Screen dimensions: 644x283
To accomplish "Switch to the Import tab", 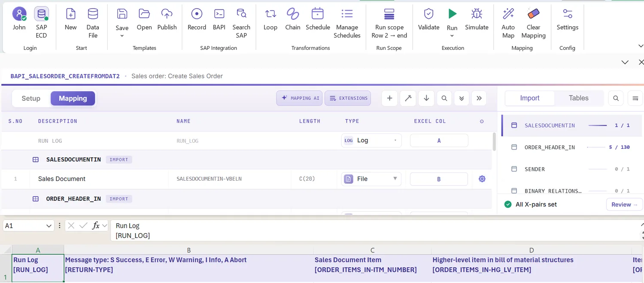I will 530,98.
